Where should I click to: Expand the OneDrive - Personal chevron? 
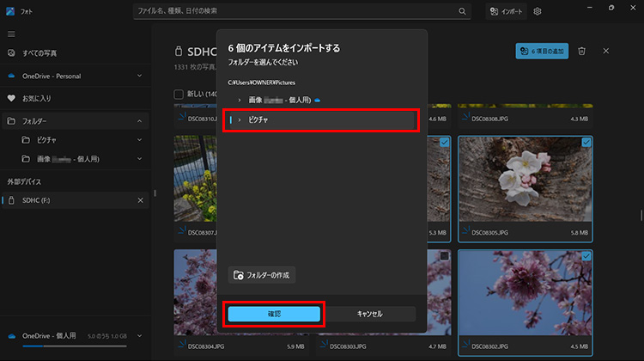(139, 76)
